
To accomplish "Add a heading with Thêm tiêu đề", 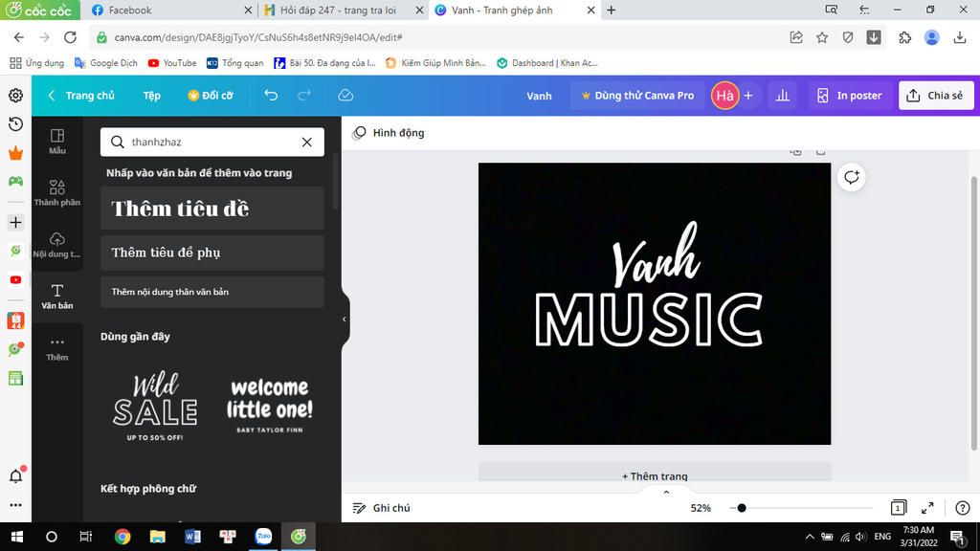I will 212,208.
